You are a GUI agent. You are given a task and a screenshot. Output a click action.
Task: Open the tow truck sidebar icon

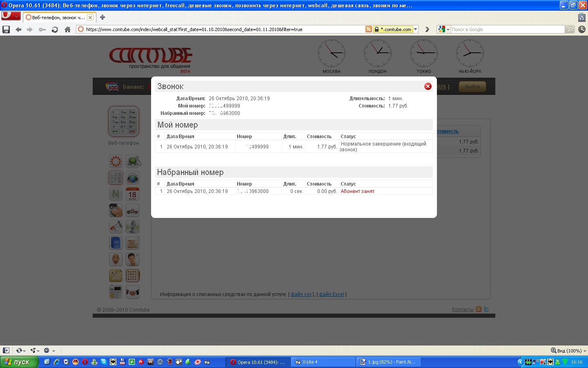click(133, 210)
